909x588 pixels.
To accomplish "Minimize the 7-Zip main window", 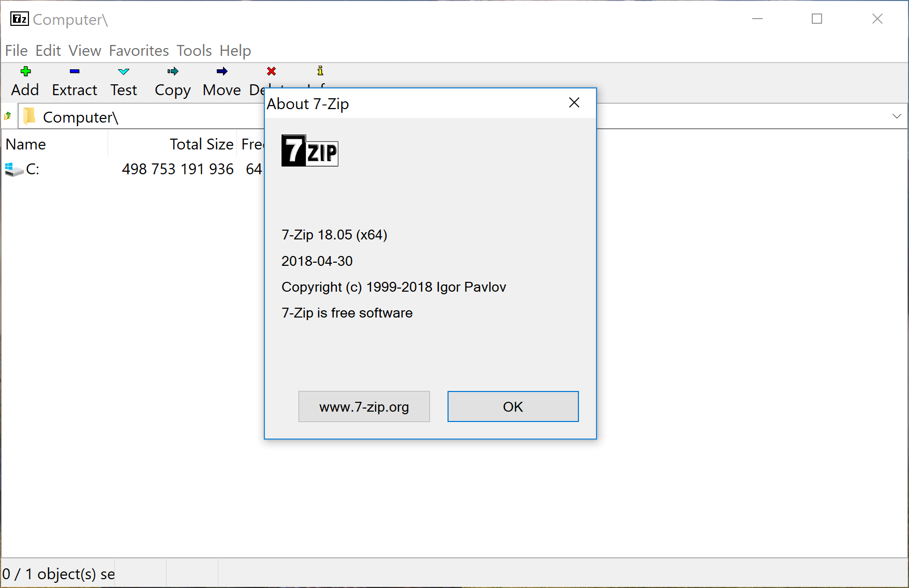I will [757, 19].
